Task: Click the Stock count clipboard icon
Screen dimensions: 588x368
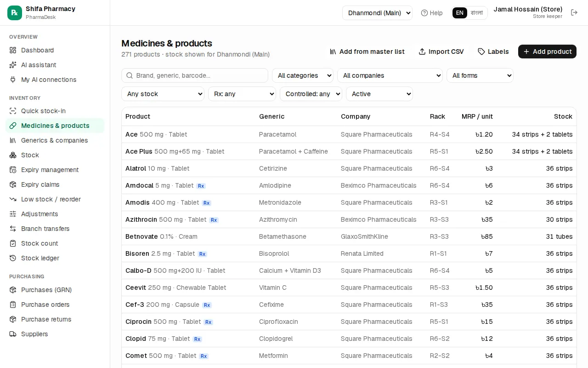Action: click(13, 243)
